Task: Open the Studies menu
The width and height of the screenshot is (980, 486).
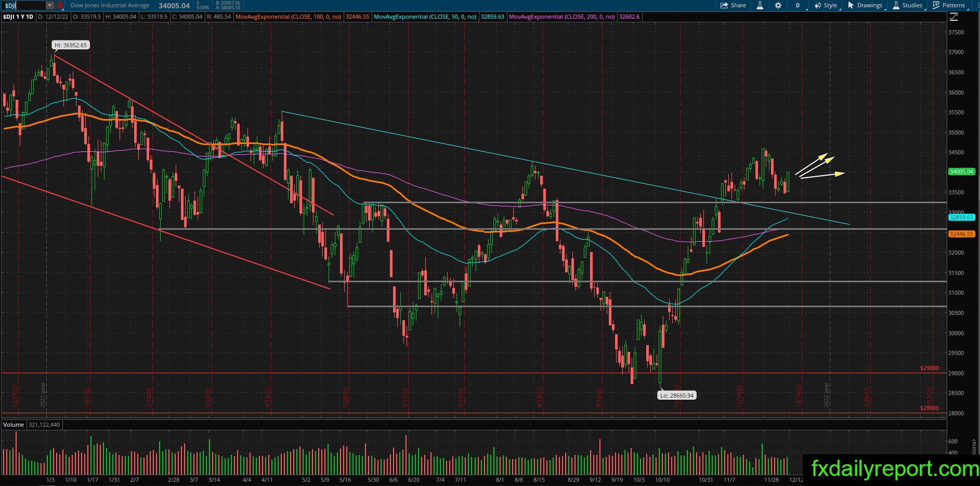Action: [908, 5]
